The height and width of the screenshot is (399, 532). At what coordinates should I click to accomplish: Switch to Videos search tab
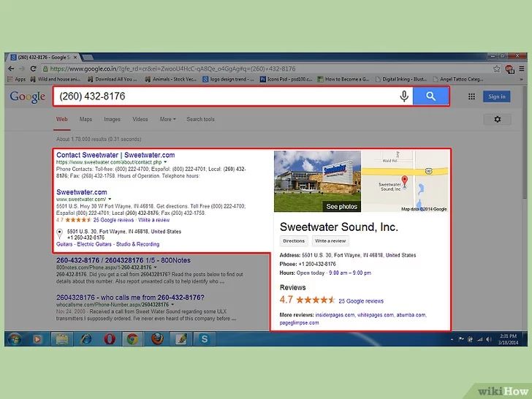click(140, 119)
